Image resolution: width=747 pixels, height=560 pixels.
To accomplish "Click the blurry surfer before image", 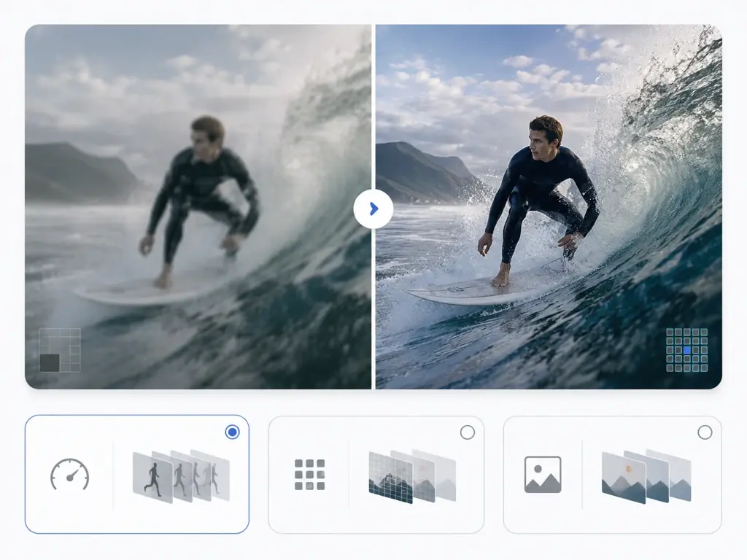I will click(198, 206).
